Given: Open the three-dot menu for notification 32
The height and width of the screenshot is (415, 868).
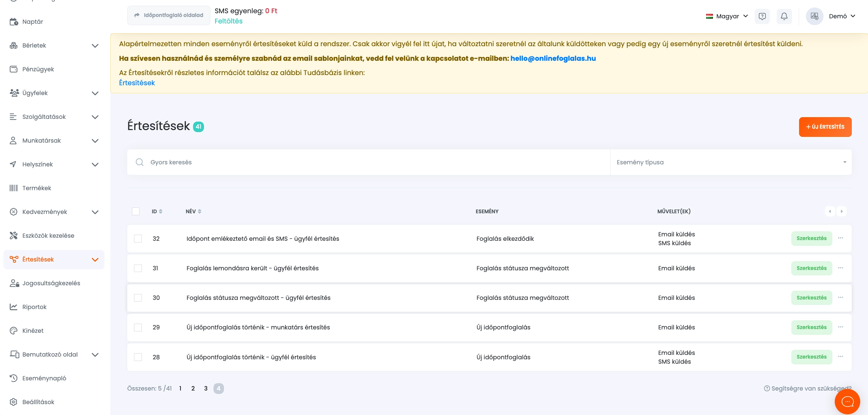Looking at the screenshot, I should pos(841,238).
